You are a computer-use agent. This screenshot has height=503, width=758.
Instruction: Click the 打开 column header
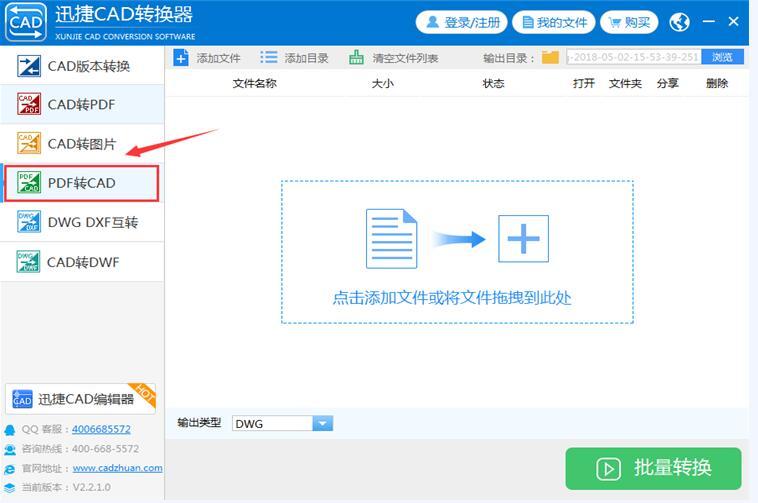[x=583, y=83]
